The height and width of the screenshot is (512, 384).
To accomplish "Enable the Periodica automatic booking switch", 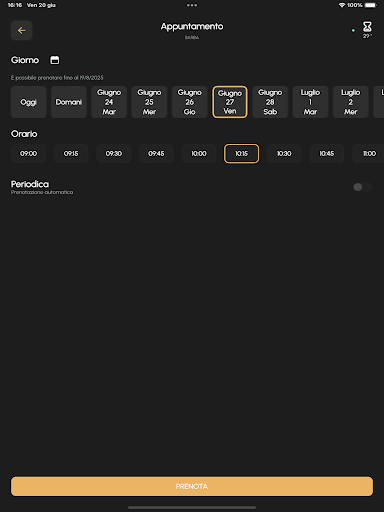I will 363,187.
